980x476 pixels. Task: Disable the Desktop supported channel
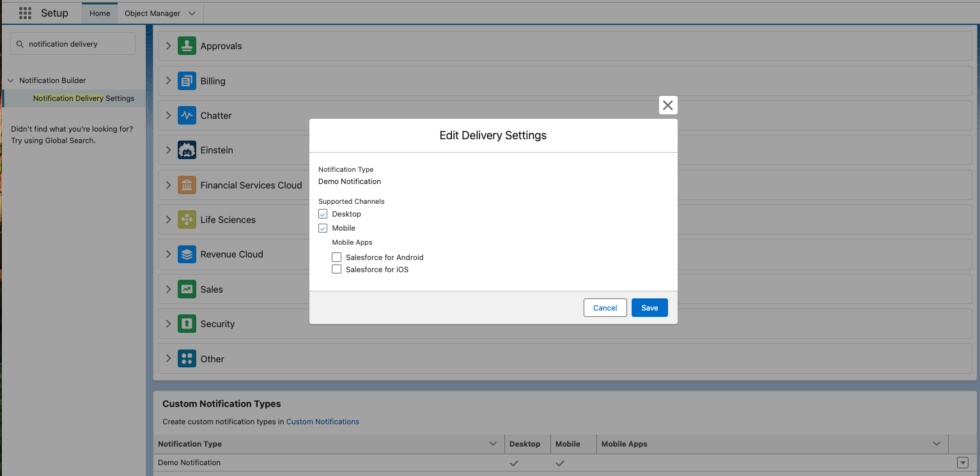click(323, 213)
